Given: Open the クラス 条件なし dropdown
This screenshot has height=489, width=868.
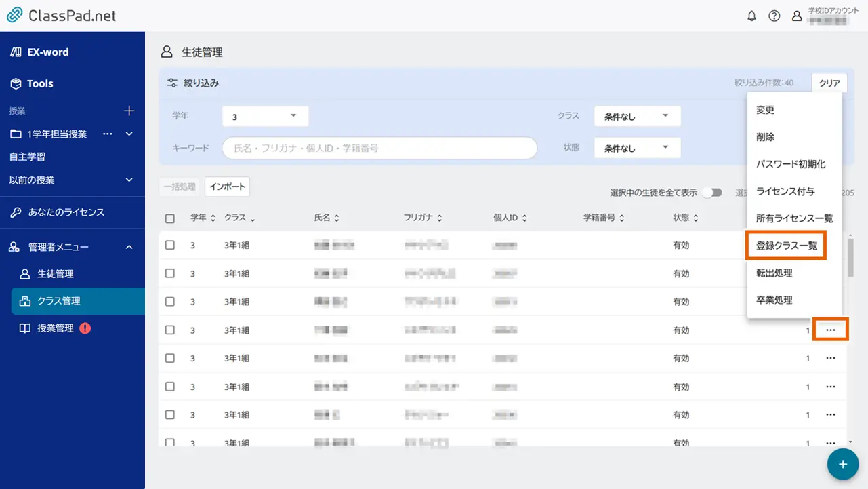Looking at the screenshot, I should 636,116.
